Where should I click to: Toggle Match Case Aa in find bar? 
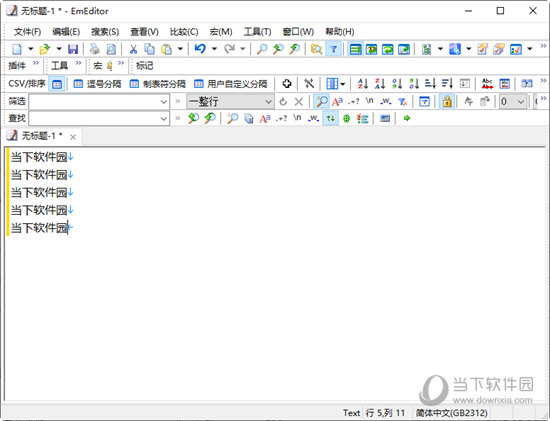[265, 118]
